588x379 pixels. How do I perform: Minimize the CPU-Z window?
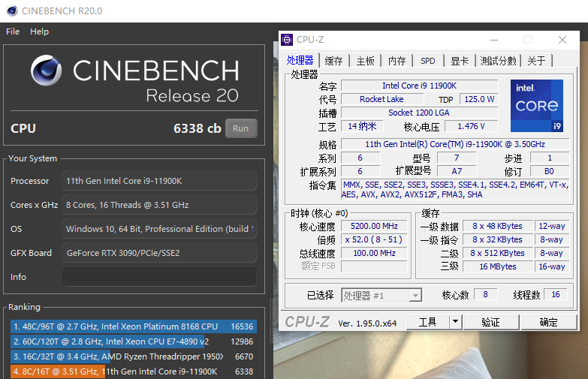(493, 40)
